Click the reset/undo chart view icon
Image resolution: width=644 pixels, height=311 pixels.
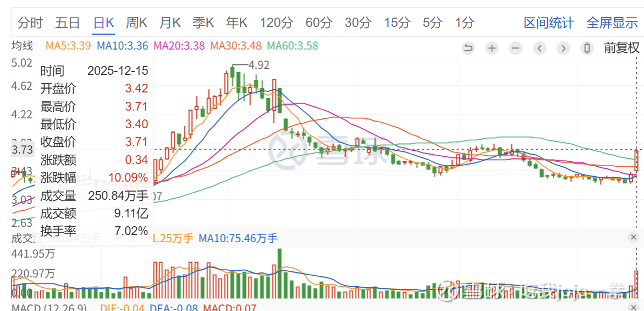pos(468,48)
